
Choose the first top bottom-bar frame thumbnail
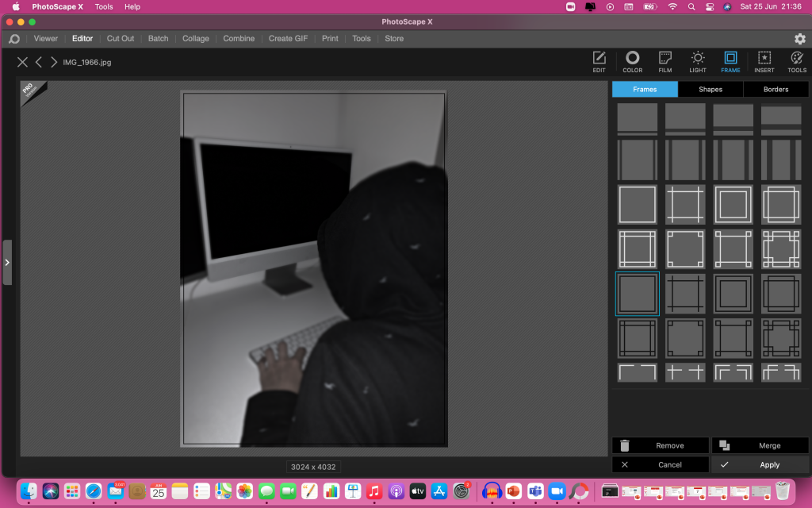pos(637,119)
